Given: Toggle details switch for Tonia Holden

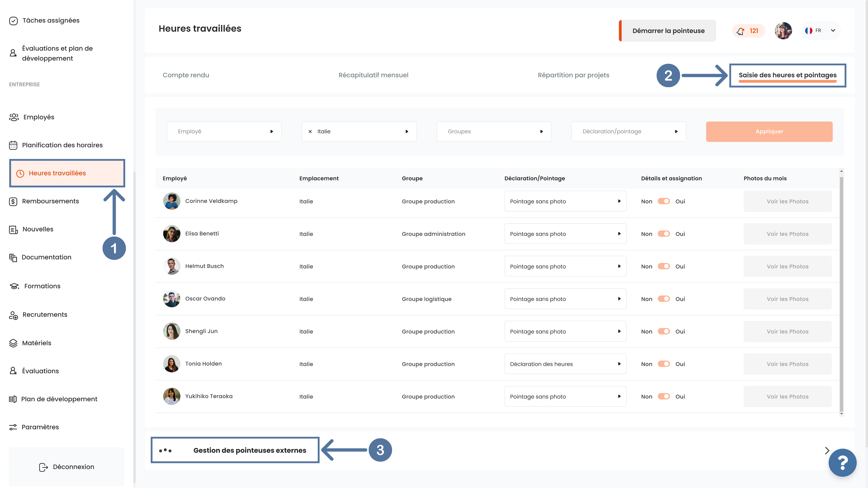Looking at the screenshot, I should [664, 364].
